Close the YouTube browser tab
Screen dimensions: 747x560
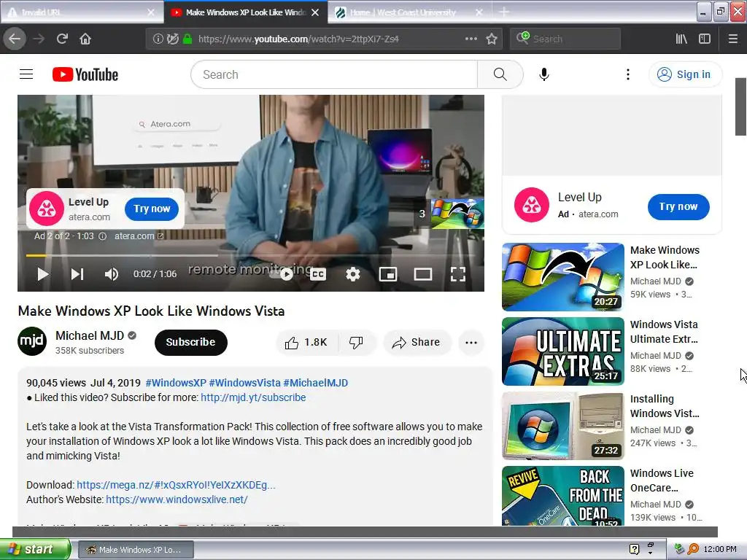[315, 12]
